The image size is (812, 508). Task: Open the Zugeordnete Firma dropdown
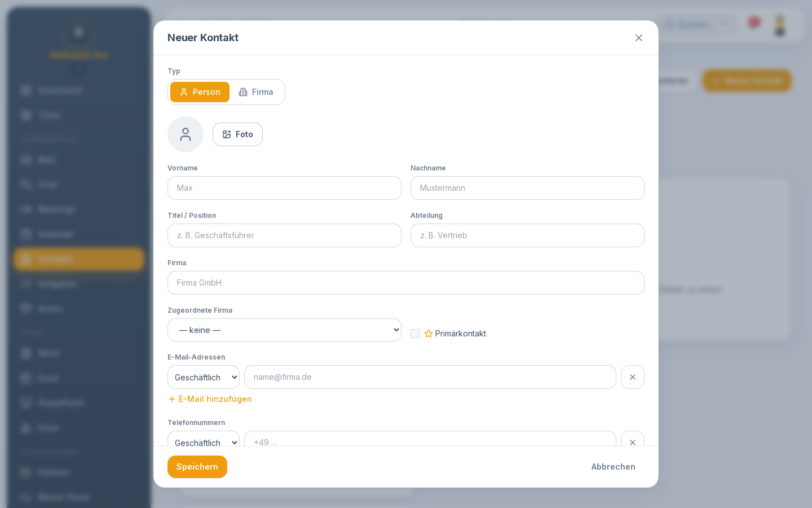click(284, 330)
